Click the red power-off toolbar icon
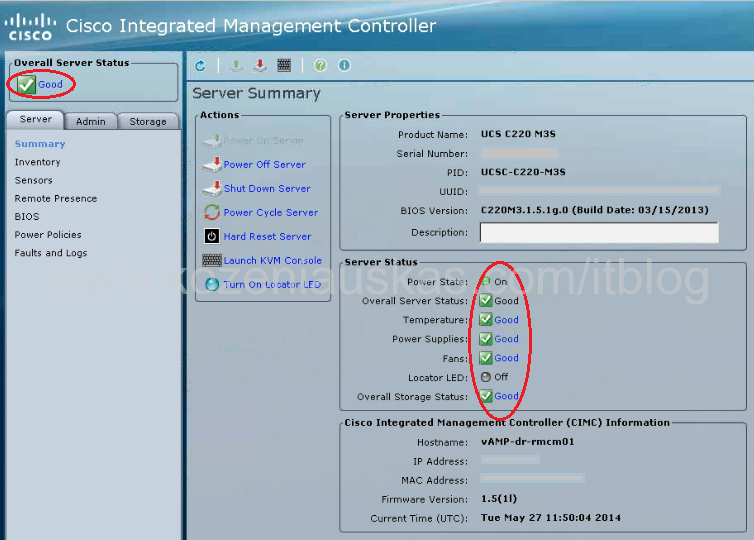The height and width of the screenshot is (540, 754). 260,65
